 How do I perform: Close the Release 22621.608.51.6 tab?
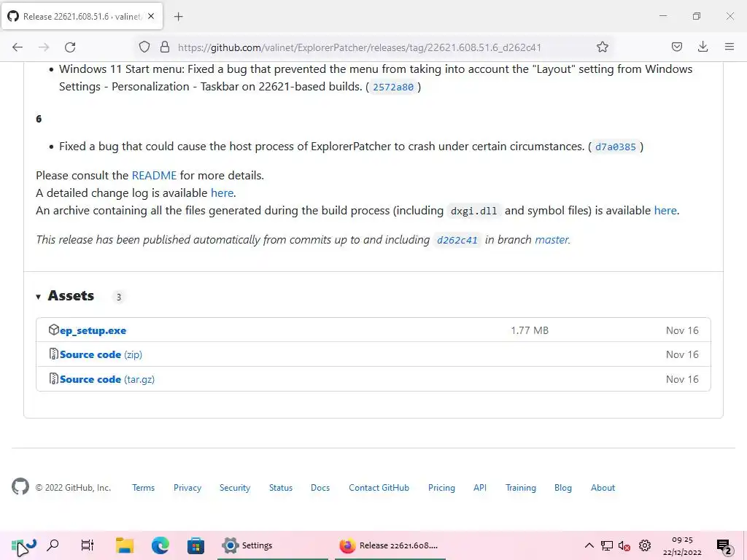tap(151, 16)
